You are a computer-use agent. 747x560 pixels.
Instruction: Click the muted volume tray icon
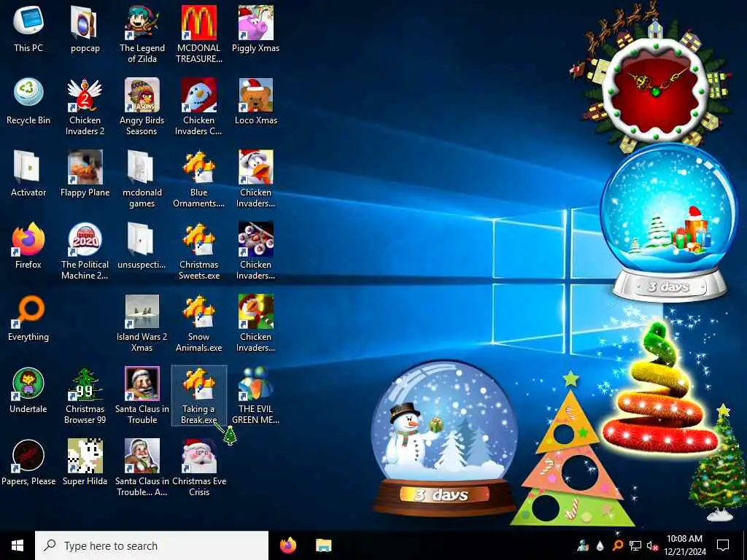[x=652, y=545]
